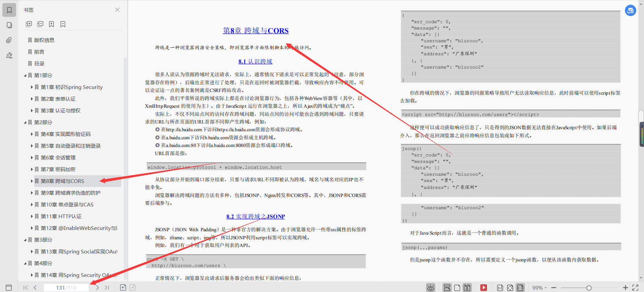Open the page thumbnails sidebar panel
This screenshot has width=644, height=292.
[x=9, y=25]
